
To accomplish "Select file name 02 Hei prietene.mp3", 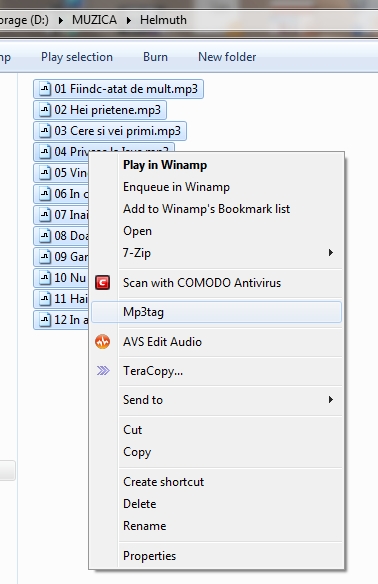I will pos(108,110).
